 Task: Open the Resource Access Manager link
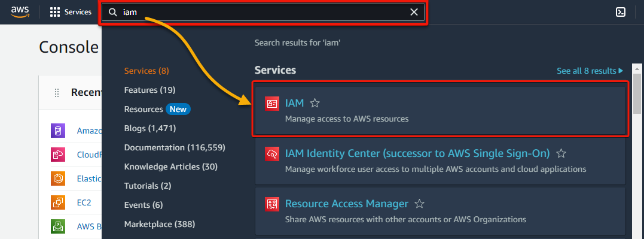pyautogui.click(x=347, y=204)
